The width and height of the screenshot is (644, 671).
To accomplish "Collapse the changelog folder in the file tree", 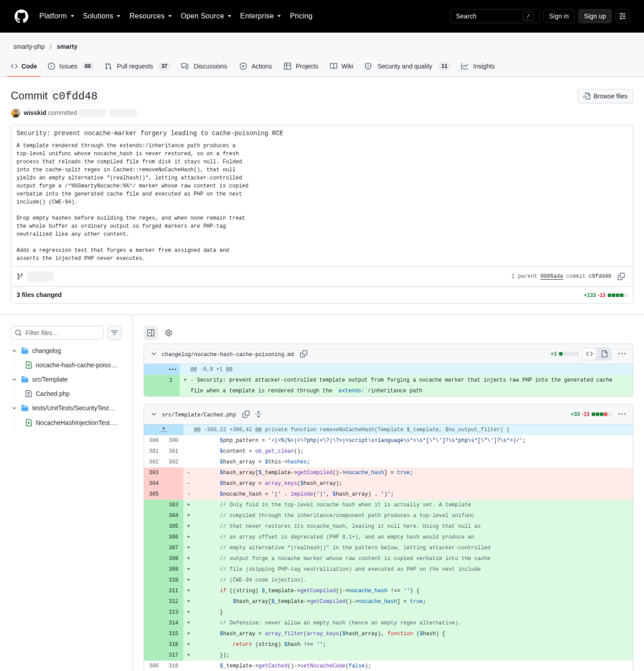I will coord(14,351).
